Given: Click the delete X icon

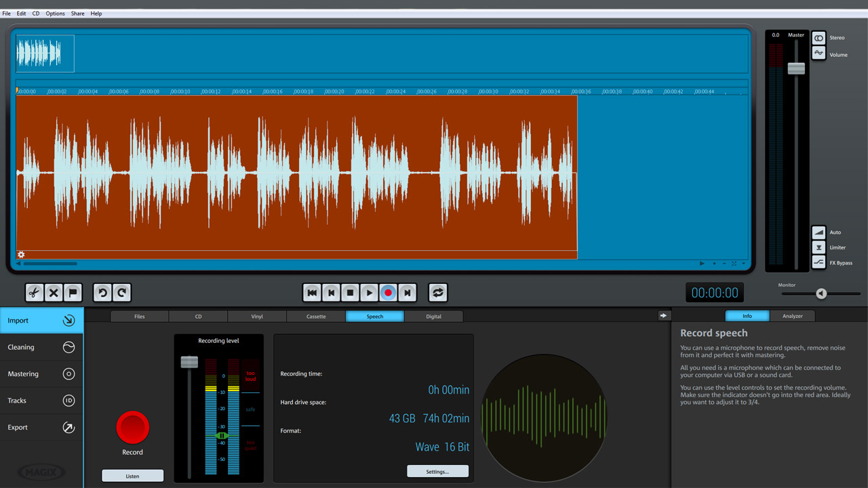Looking at the screenshot, I should coord(54,293).
